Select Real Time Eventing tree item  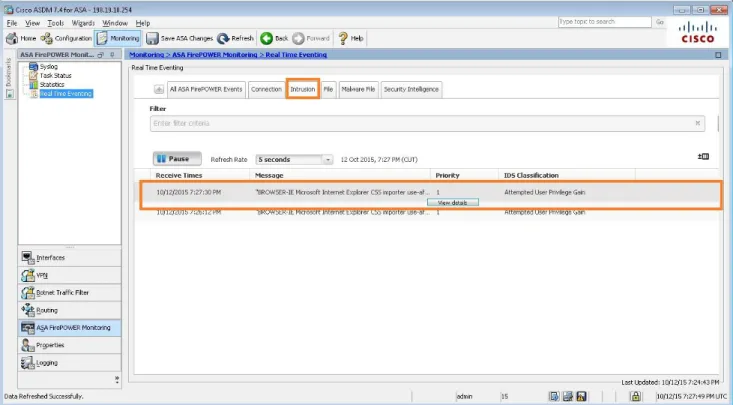pyautogui.click(x=66, y=94)
